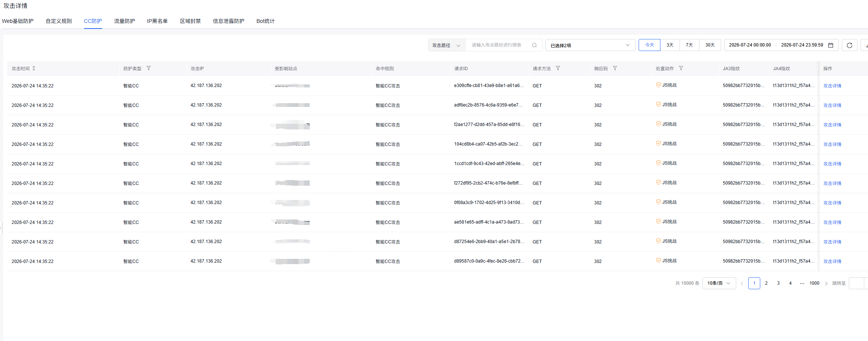This screenshot has height=341, width=868.
Task: Open 攻击详情 for request f272df95
Action: click(x=832, y=183)
